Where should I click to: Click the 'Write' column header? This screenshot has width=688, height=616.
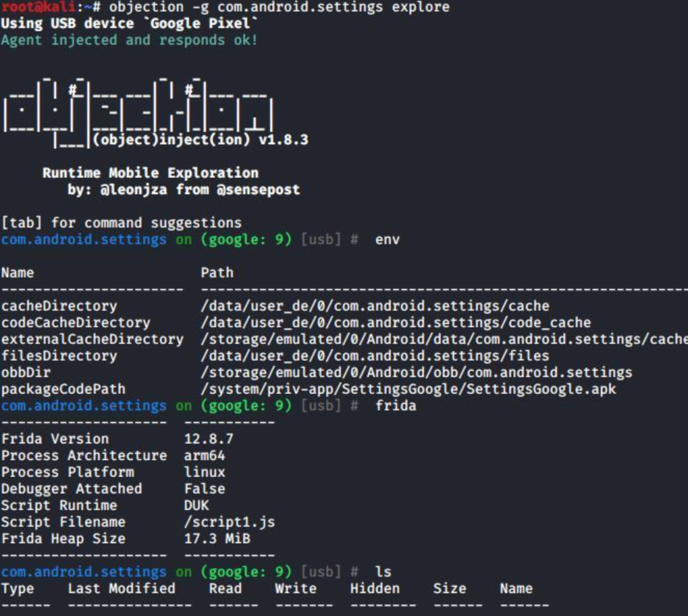(296, 588)
